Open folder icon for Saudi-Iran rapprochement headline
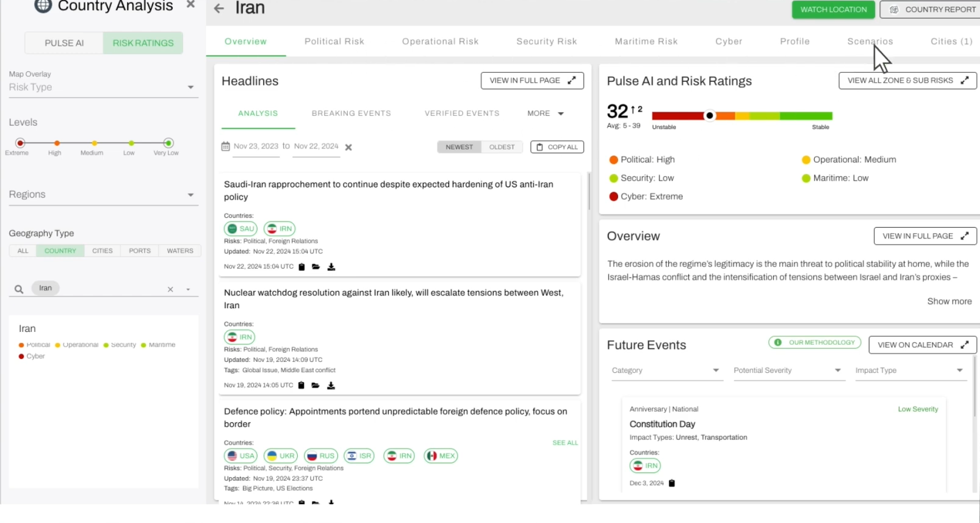 316,267
